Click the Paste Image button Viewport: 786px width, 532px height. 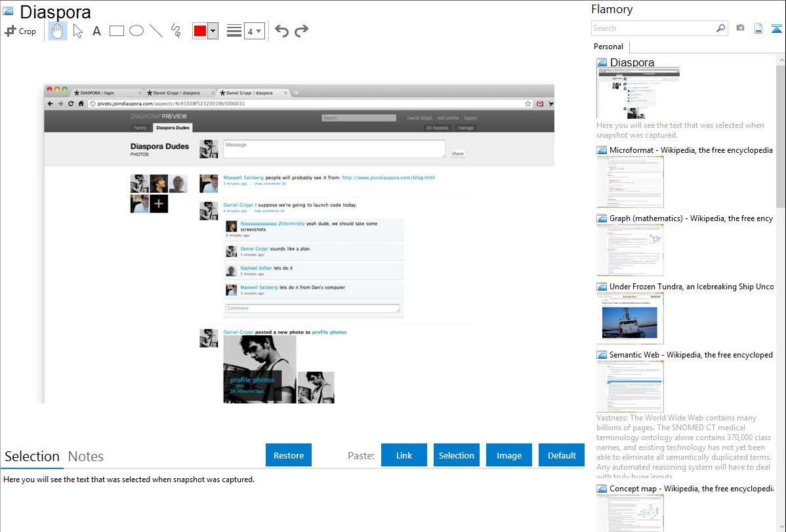tap(509, 455)
